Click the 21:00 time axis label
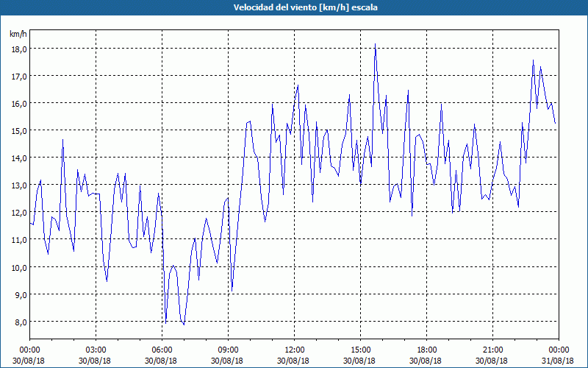This screenshot has width=588, height=368. click(492, 350)
